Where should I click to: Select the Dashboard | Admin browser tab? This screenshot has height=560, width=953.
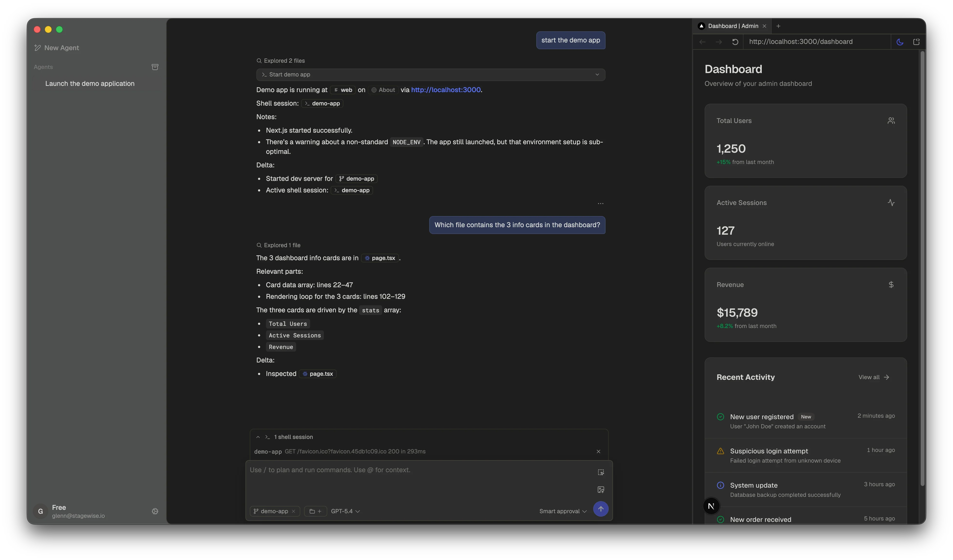pos(732,26)
